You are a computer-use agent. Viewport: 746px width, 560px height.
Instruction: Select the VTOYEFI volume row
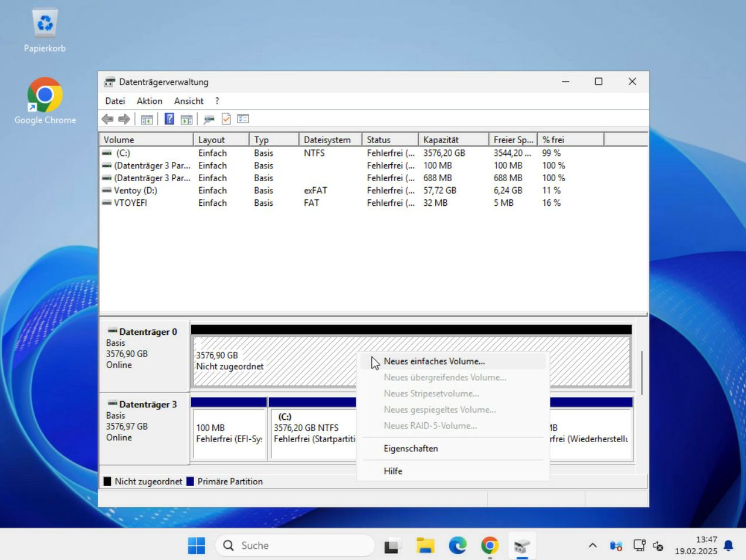[x=373, y=203]
